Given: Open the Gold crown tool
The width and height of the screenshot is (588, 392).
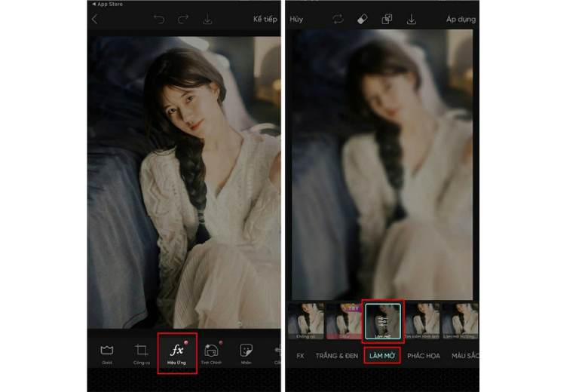Looking at the screenshot, I should pos(106,353).
